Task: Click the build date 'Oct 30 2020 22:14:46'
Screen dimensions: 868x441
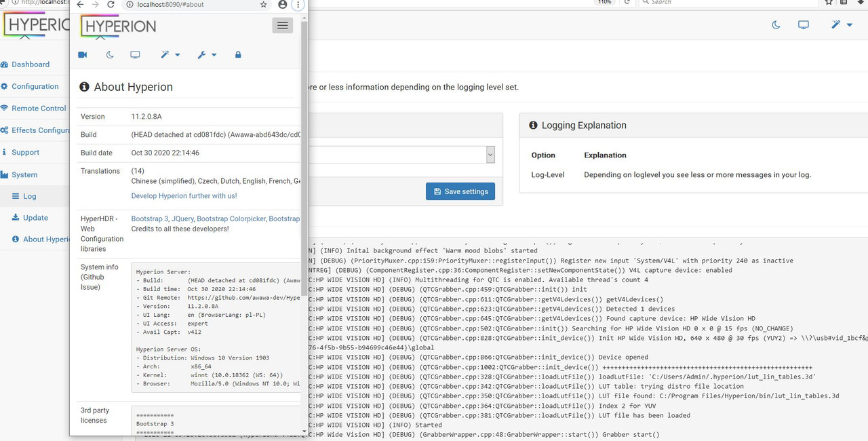Action: click(x=165, y=153)
